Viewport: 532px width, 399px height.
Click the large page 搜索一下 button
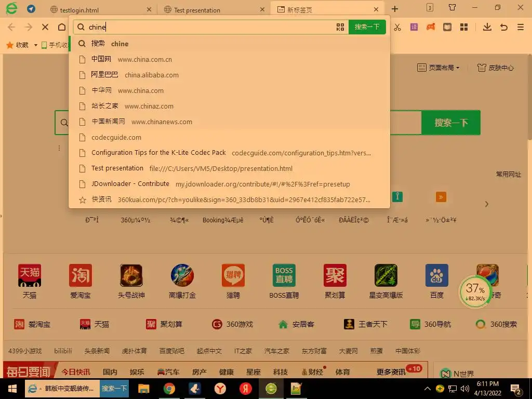451,123
